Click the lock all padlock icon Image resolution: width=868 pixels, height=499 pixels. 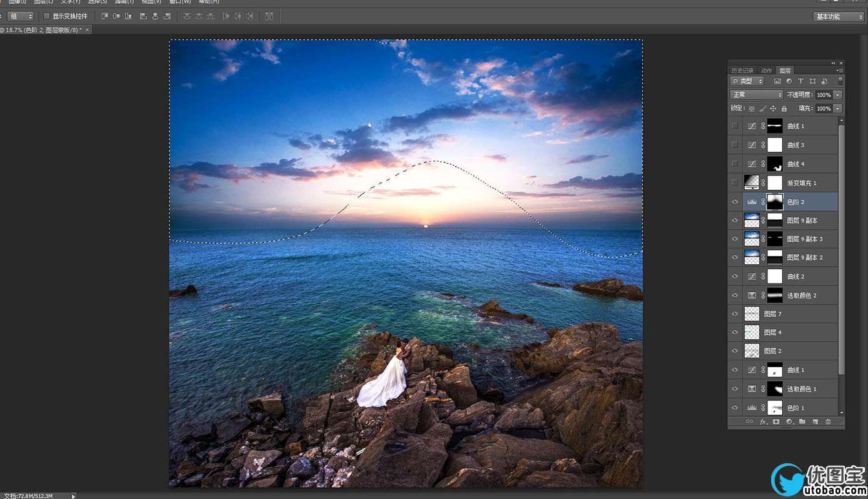click(x=784, y=109)
